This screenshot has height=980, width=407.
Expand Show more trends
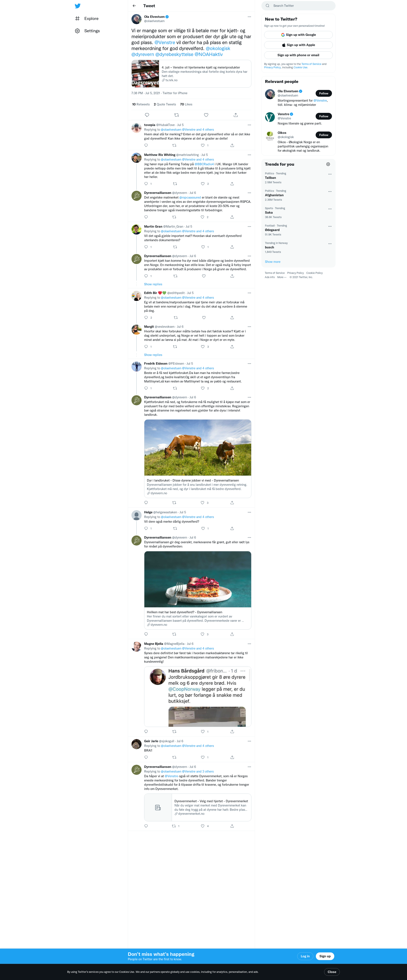coord(272,262)
